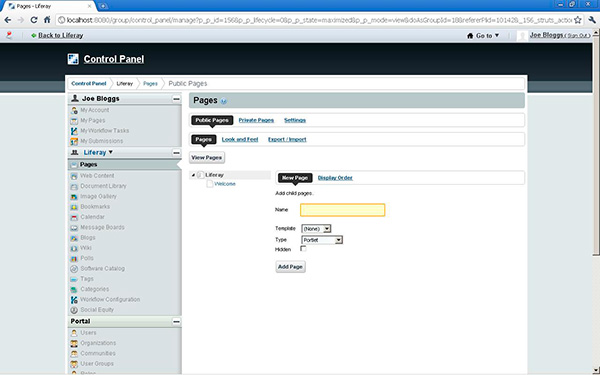This screenshot has height=375, width=600.
Task: Click the Control Panel breadcrumb
Action: coord(89,83)
